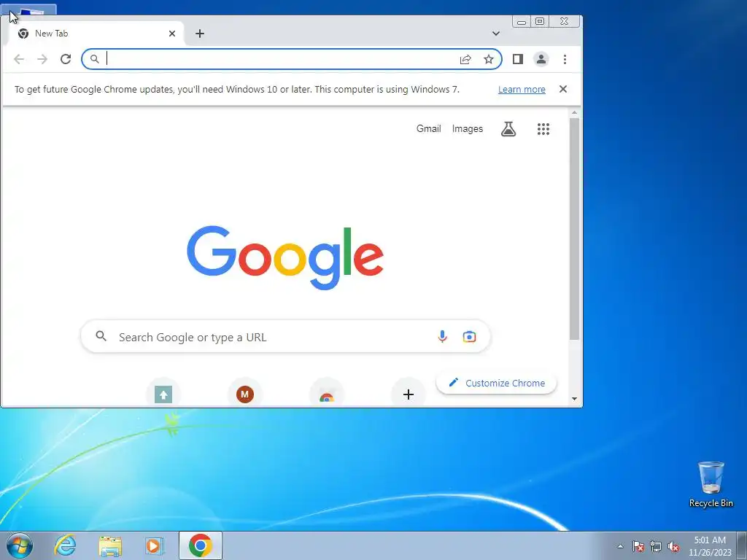Search by image with Google Lens icon

469,337
